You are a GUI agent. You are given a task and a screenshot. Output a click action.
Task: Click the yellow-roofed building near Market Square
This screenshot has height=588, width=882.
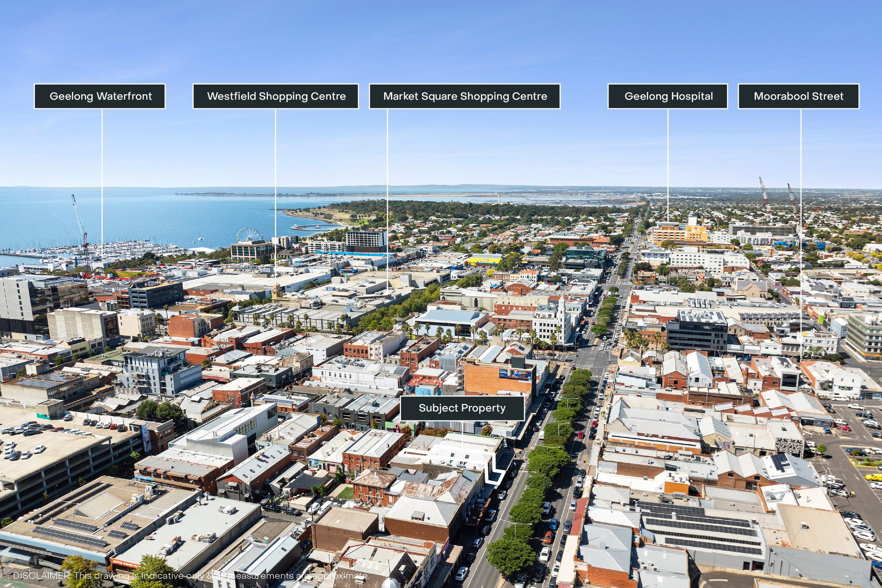pos(485,260)
